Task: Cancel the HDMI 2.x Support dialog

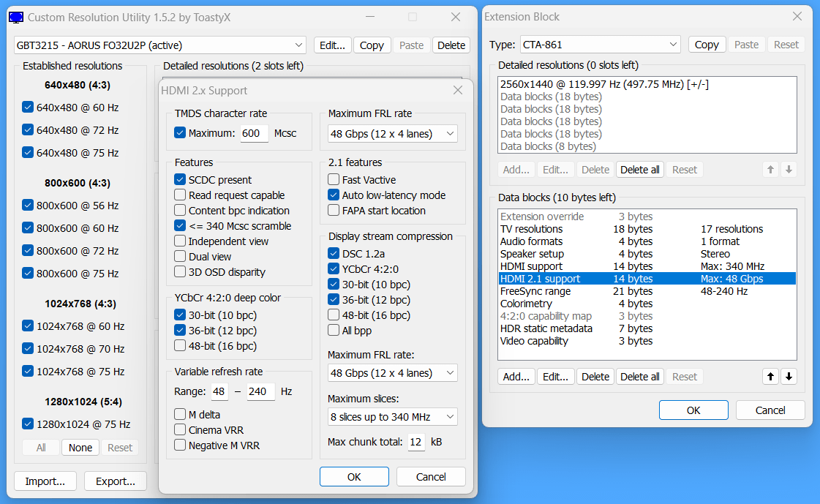Action: 431,477
